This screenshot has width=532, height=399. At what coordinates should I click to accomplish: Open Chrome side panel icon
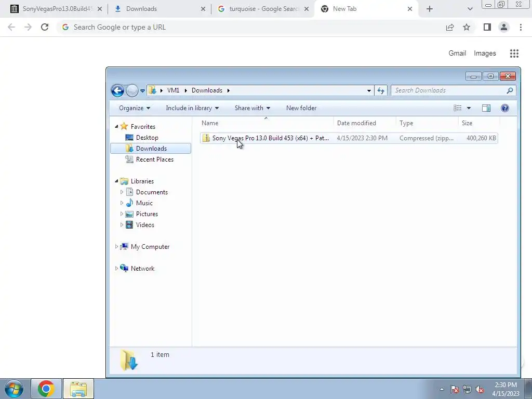(487, 27)
